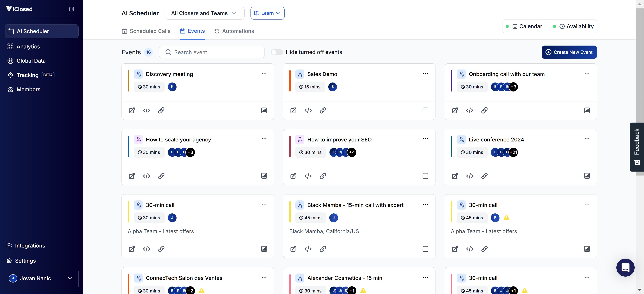Expand All Closers and Teams dropdown
Viewport: 644px width, 294px height.
point(204,13)
